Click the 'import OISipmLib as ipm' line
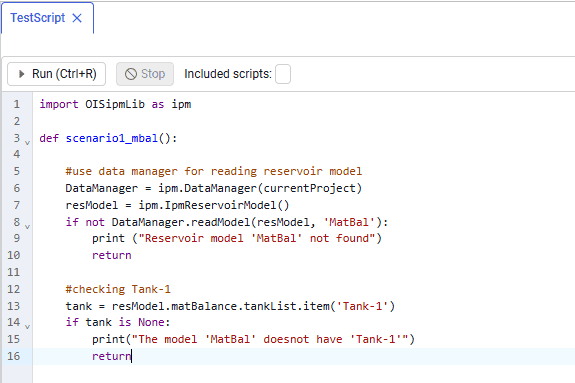This screenshot has width=575, height=383. tap(115, 105)
